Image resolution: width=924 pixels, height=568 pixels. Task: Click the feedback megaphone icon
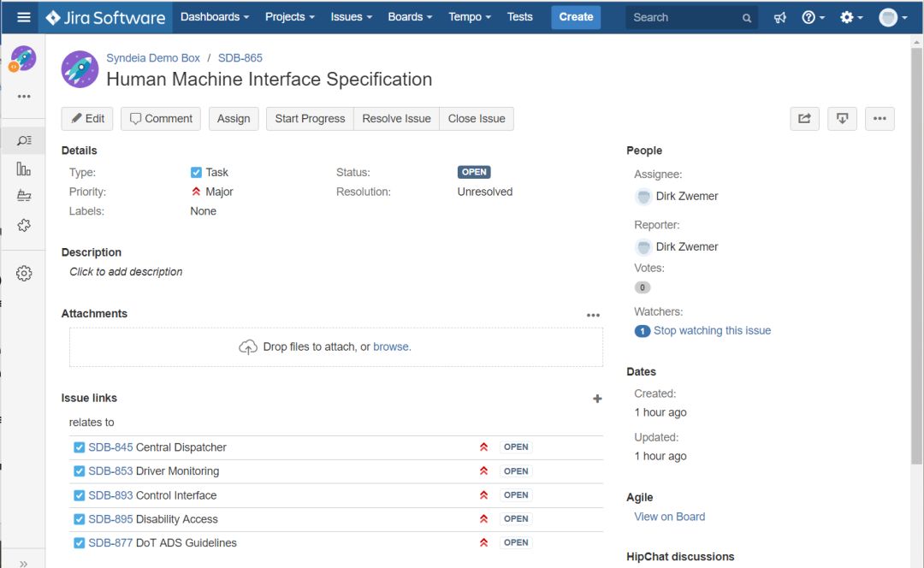(779, 17)
